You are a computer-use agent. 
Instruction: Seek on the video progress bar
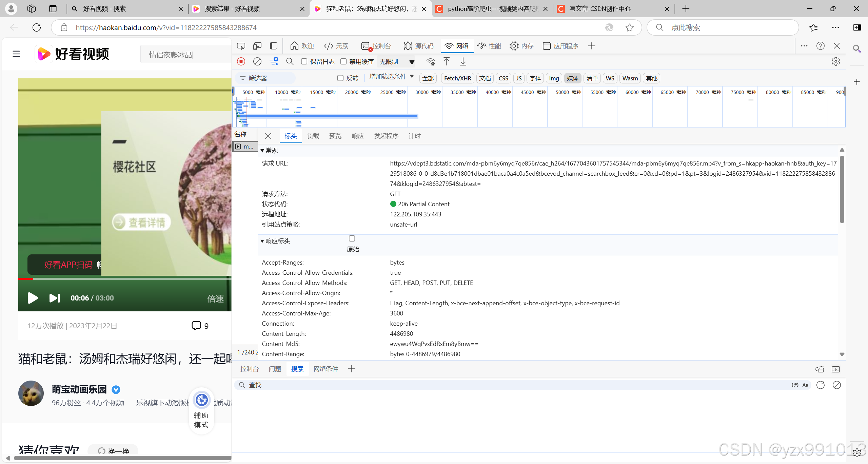(125, 279)
